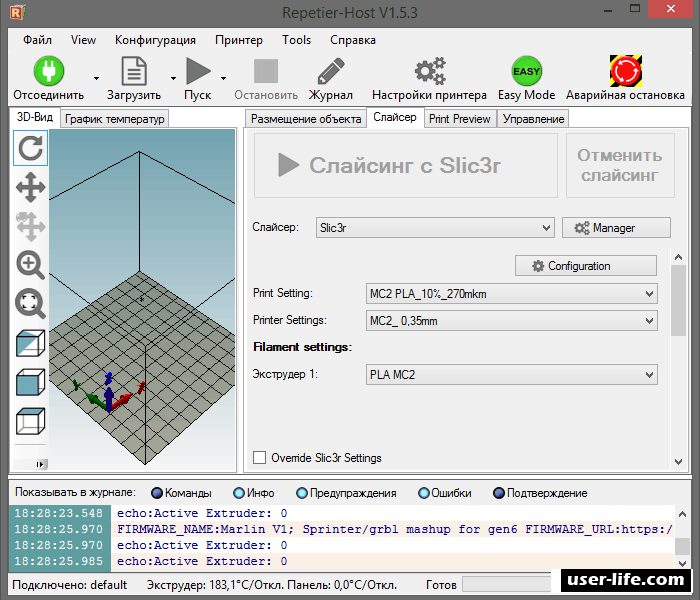Open the Printer Settings dropdown
Image resolution: width=700 pixels, height=600 pixels.
point(512,321)
